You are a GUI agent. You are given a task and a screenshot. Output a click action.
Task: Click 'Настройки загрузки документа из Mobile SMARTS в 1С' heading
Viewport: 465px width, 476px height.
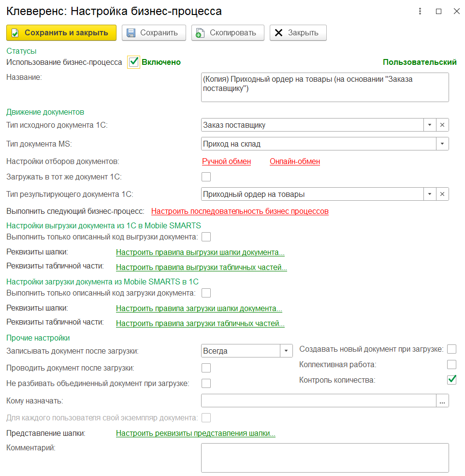[x=102, y=282]
